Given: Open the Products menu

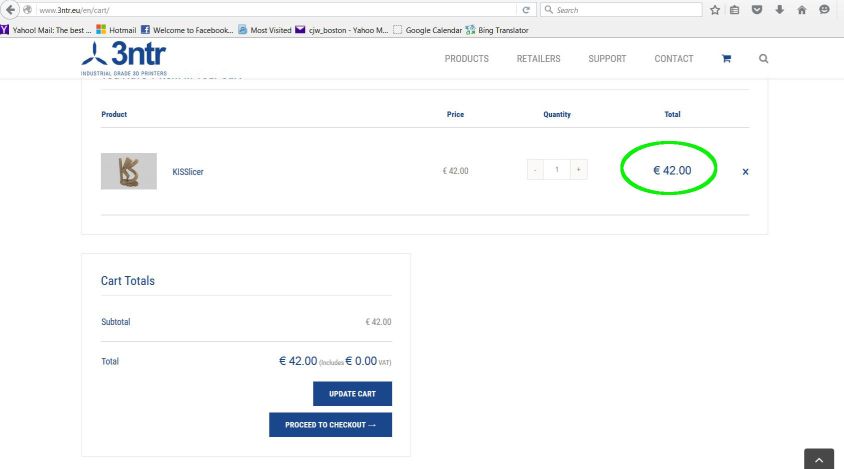Looking at the screenshot, I should [x=467, y=59].
